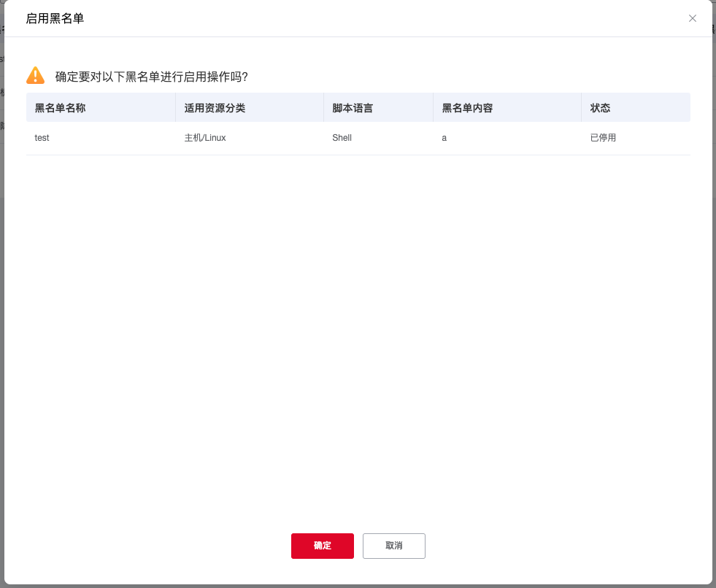716x588 pixels.
Task: Click the Shell script language cell
Action: tap(342, 138)
